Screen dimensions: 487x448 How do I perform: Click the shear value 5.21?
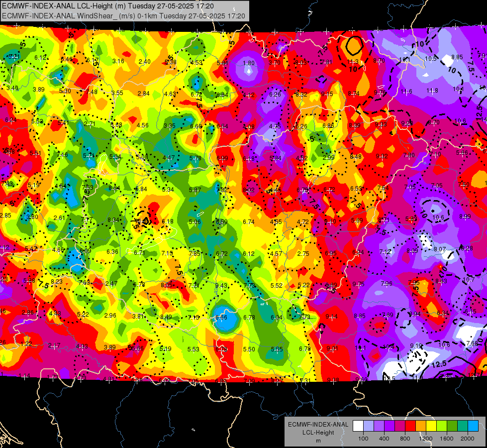(14, 57)
